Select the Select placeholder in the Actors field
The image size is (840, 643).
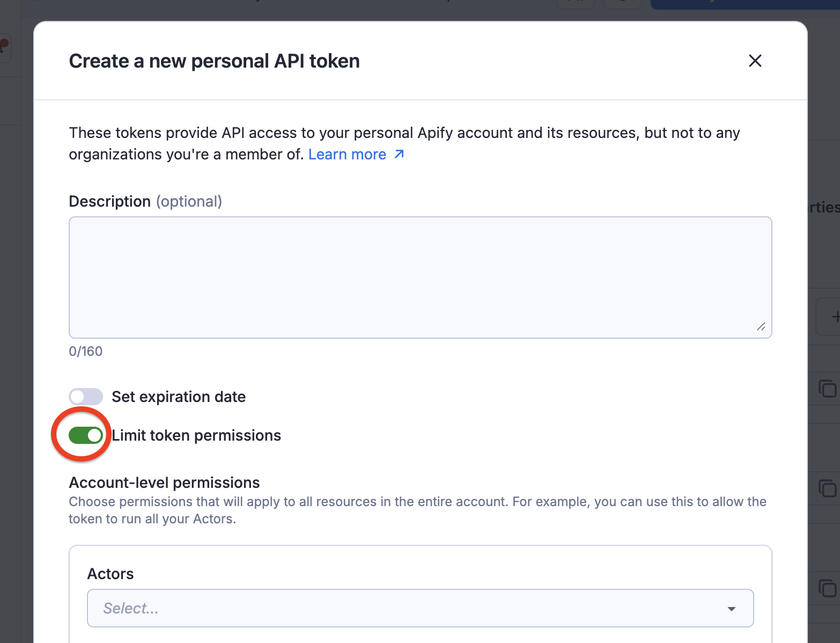point(130,608)
